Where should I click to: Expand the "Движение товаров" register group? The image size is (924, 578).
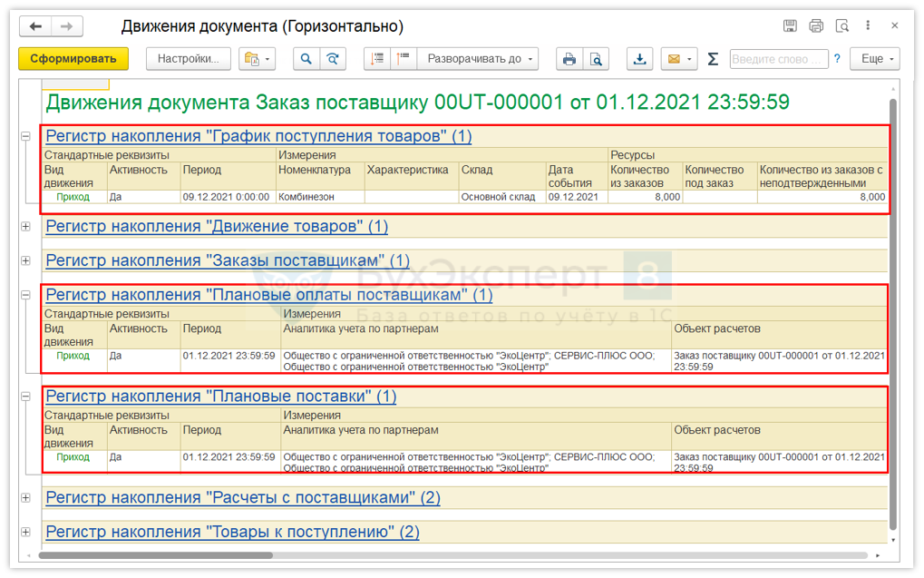tap(25, 227)
